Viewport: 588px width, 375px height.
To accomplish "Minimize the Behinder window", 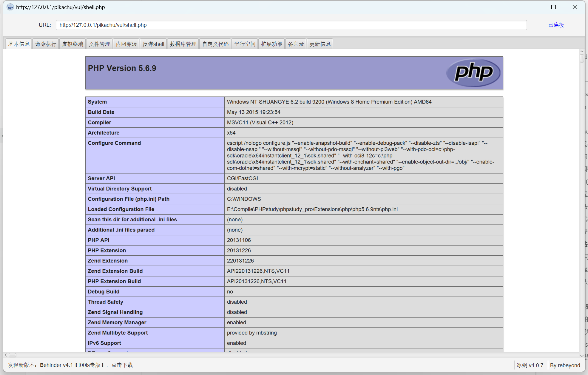I will point(533,7).
